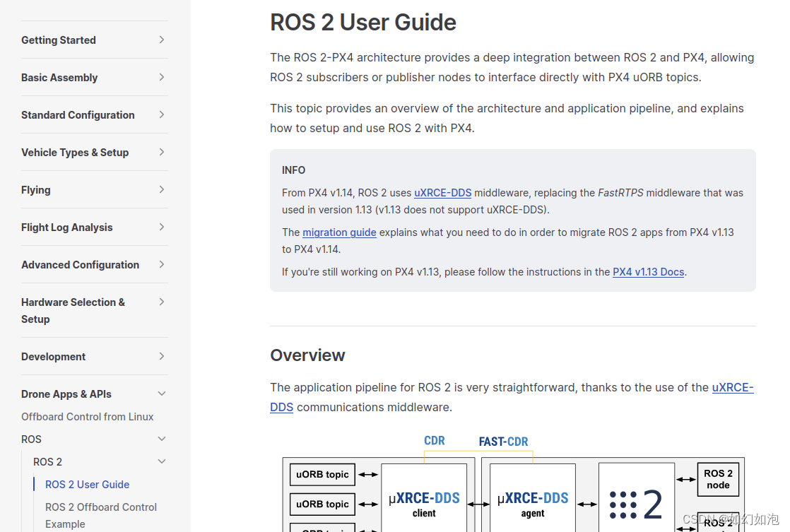The width and height of the screenshot is (790, 532).
Task: Open Basic Assembly in the sidebar
Action: (59, 78)
